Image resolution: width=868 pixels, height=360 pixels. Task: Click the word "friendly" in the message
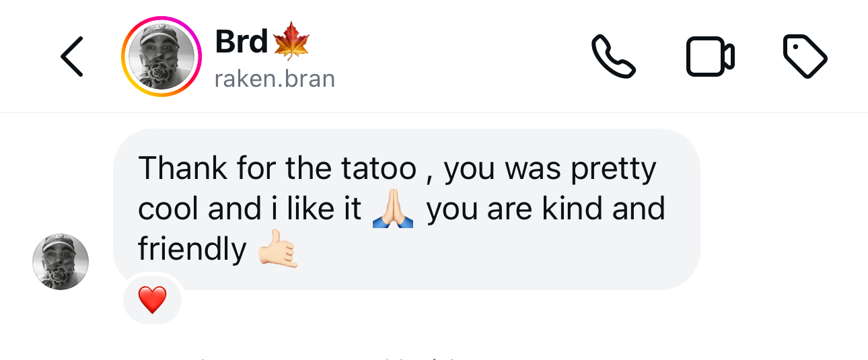click(192, 250)
